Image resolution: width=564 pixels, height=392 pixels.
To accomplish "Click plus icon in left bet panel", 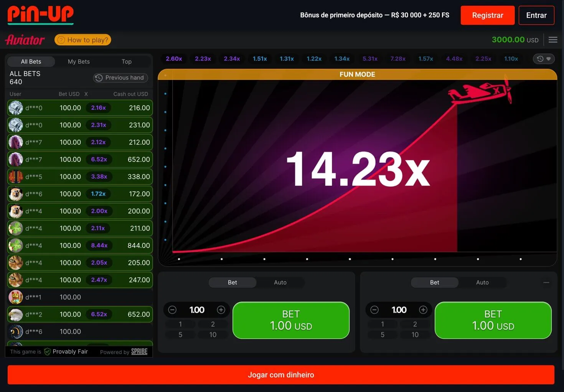I will (x=221, y=310).
